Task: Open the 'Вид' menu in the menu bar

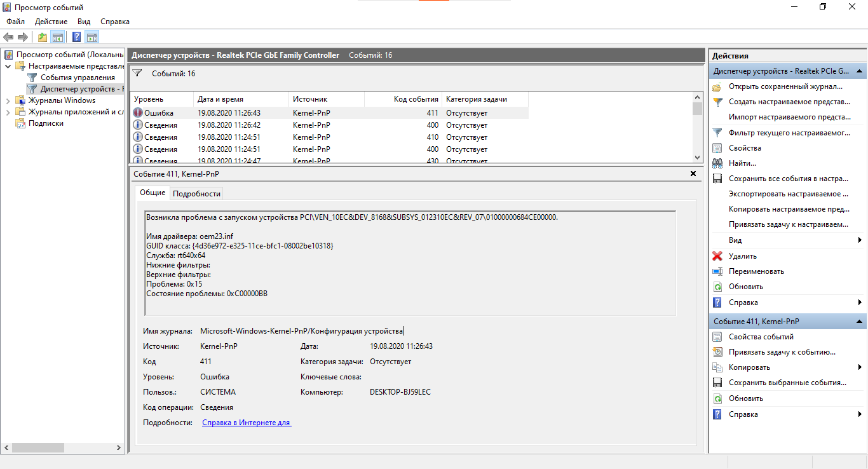Action: click(84, 22)
